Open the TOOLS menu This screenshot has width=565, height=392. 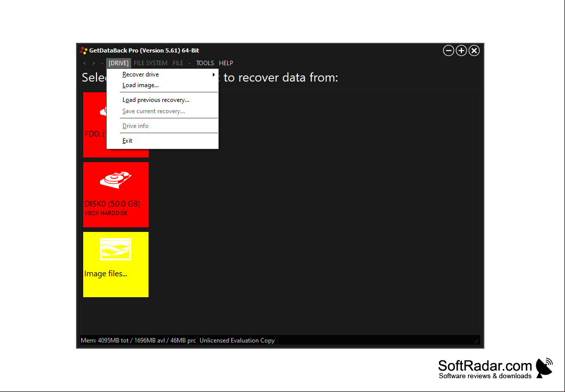tap(205, 63)
